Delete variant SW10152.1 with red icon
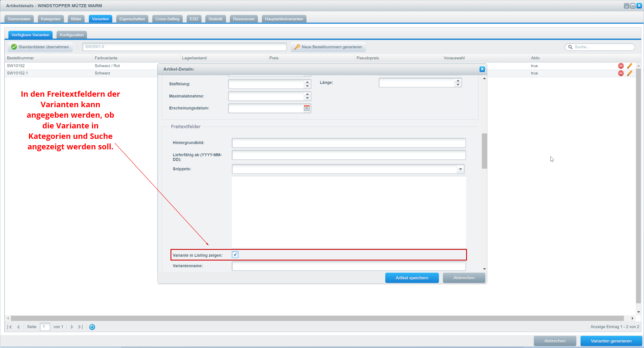The image size is (644, 348). point(621,73)
